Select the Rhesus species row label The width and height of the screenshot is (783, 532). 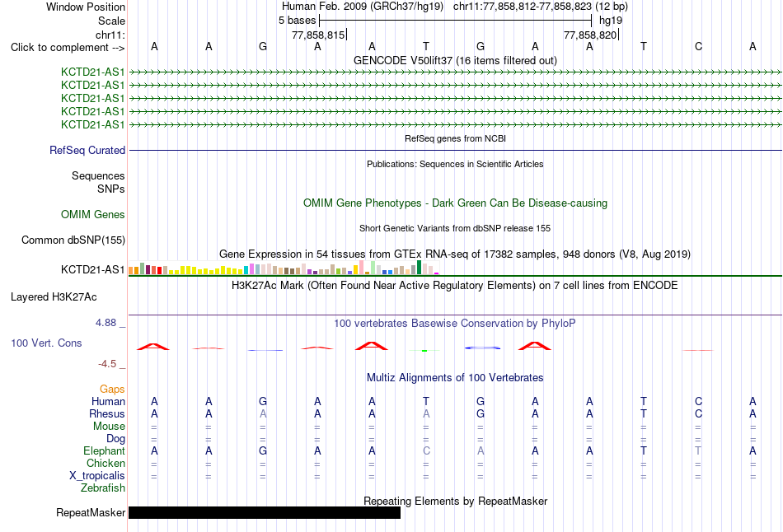(x=107, y=413)
